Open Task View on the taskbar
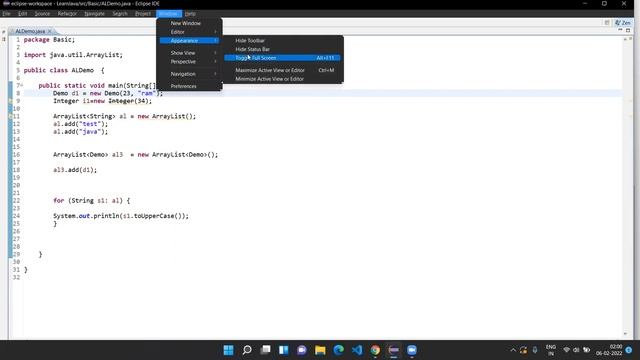The width and height of the screenshot is (640, 360). 265,350
